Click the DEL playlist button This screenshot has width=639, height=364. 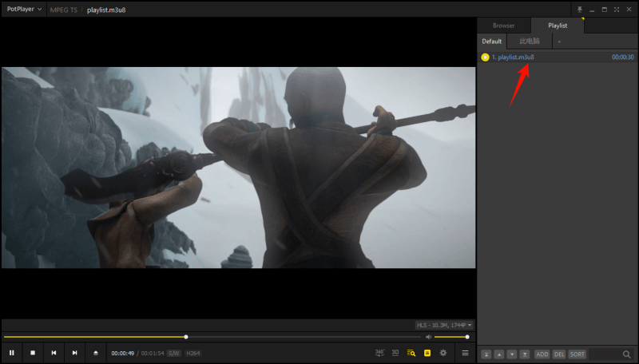559,354
